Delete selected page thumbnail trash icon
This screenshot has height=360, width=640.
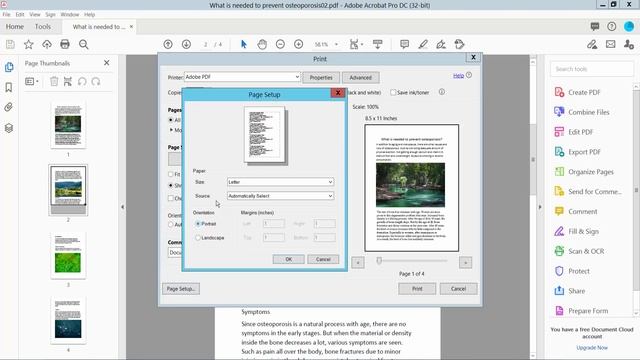(x=54, y=81)
